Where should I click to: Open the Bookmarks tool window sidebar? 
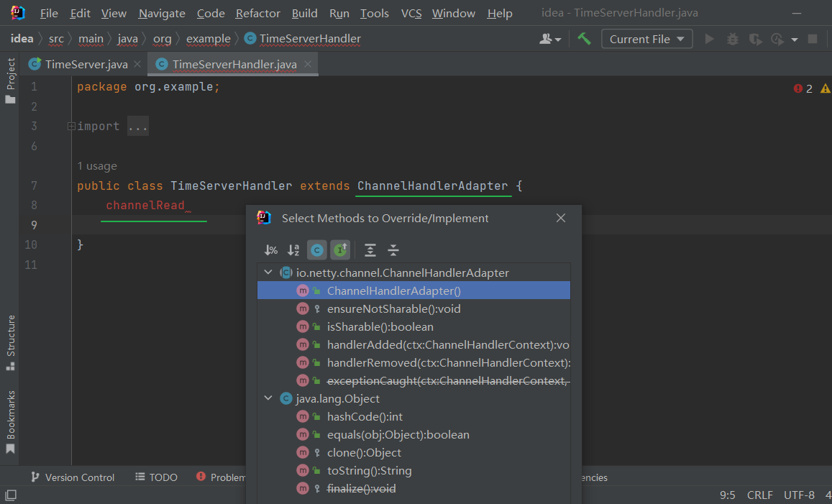click(x=10, y=422)
